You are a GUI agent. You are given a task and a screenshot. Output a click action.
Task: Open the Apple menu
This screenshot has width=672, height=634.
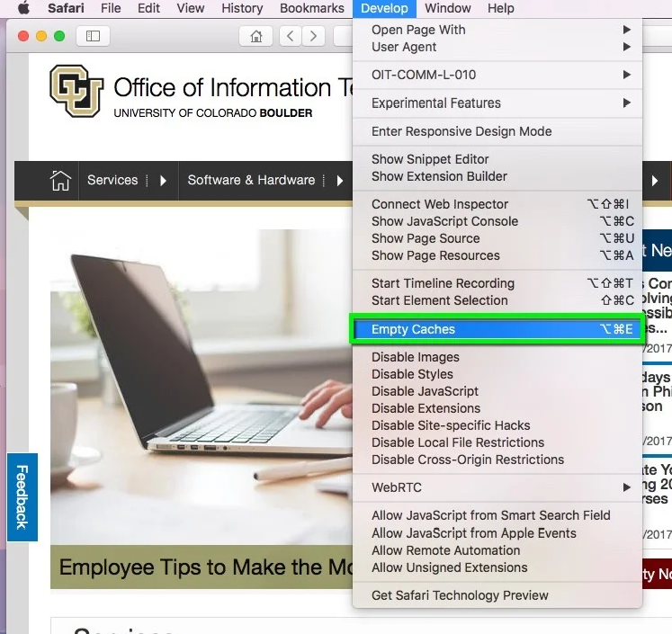24,8
